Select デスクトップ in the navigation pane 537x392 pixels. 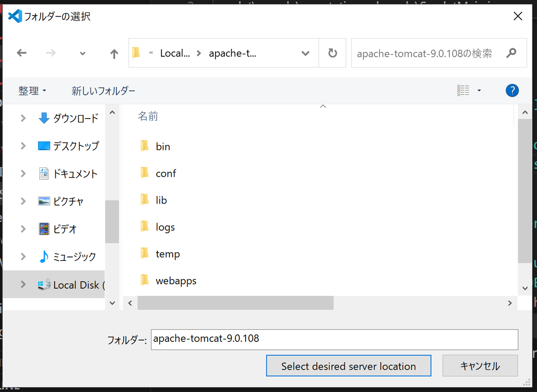[x=68, y=146]
